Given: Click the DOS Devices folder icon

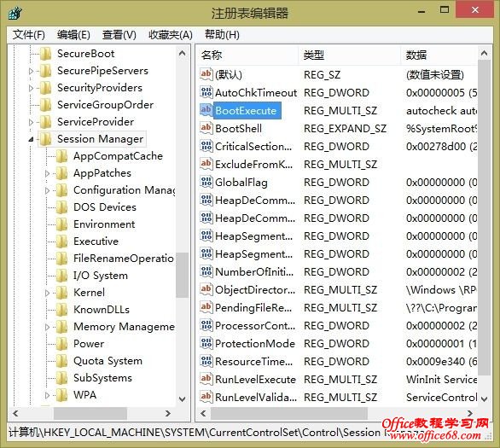Looking at the screenshot, I should (x=62, y=207).
